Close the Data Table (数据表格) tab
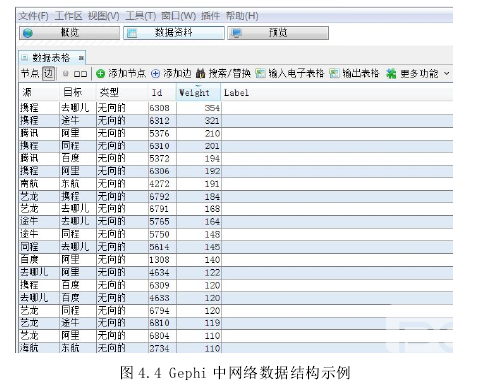 pyautogui.click(x=81, y=58)
